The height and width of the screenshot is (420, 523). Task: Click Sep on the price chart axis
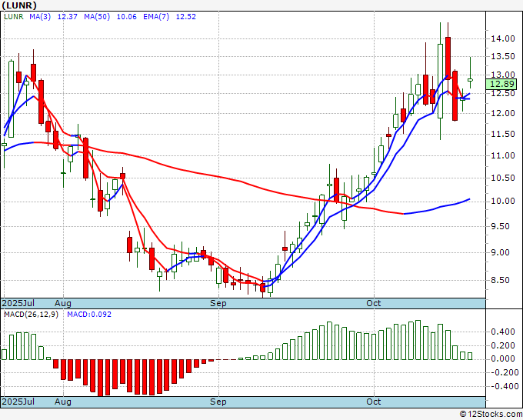click(218, 303)
